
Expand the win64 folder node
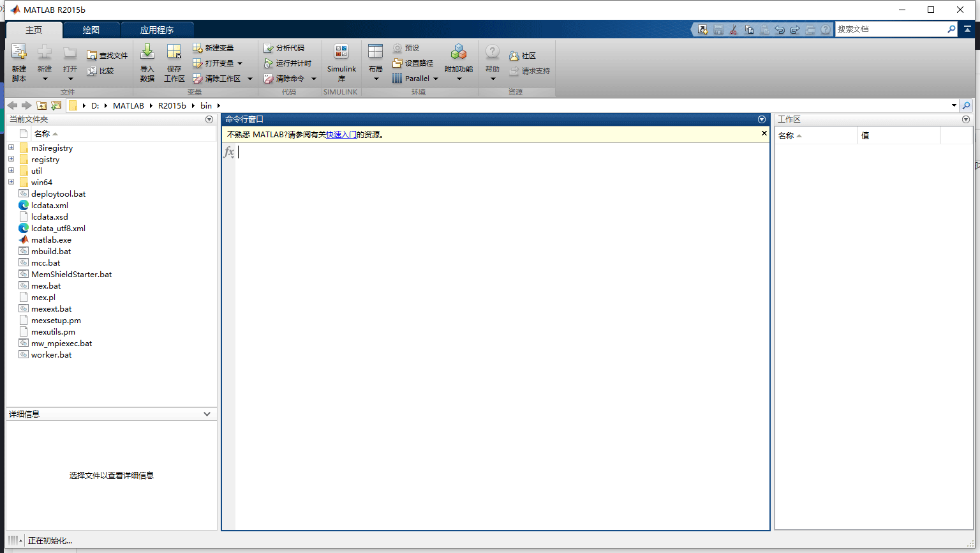11,182
